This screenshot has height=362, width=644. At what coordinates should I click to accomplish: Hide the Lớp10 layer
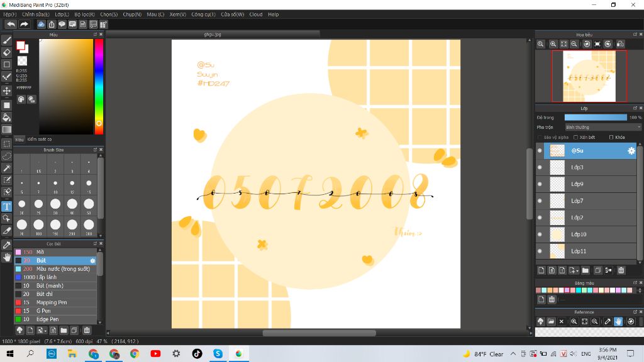[x=540, y=234]
